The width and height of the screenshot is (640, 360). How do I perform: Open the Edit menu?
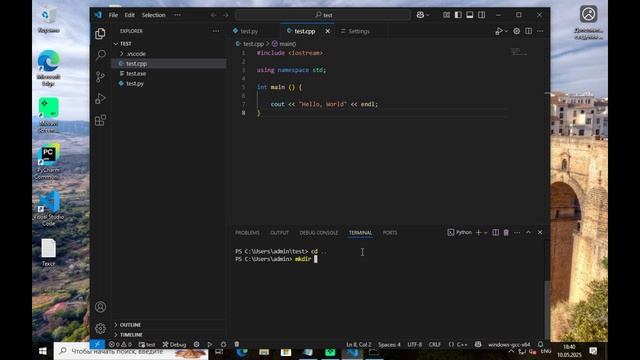coord(129,15)
